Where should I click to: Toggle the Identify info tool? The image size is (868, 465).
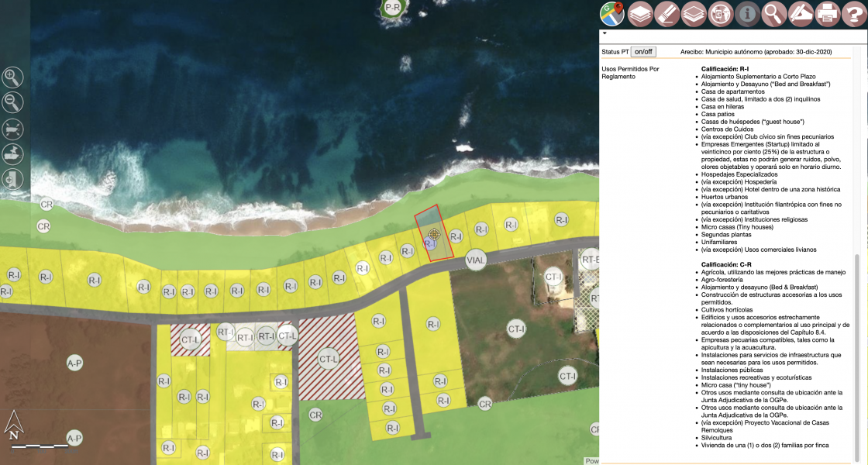tap(746, 13)
